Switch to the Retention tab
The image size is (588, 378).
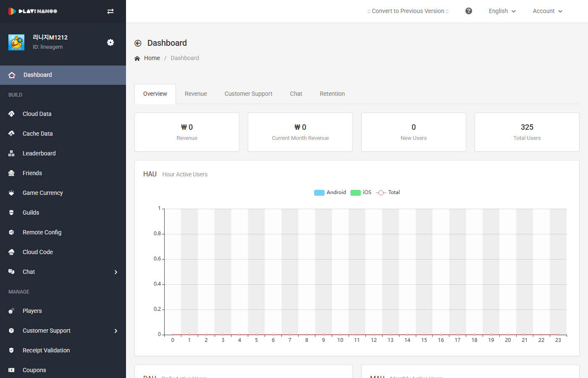click(332, 94)
